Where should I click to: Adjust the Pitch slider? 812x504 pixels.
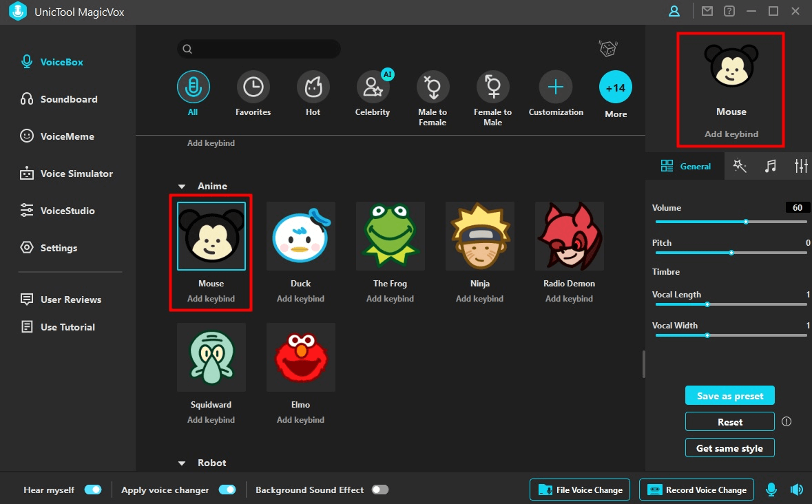(731, 253)
